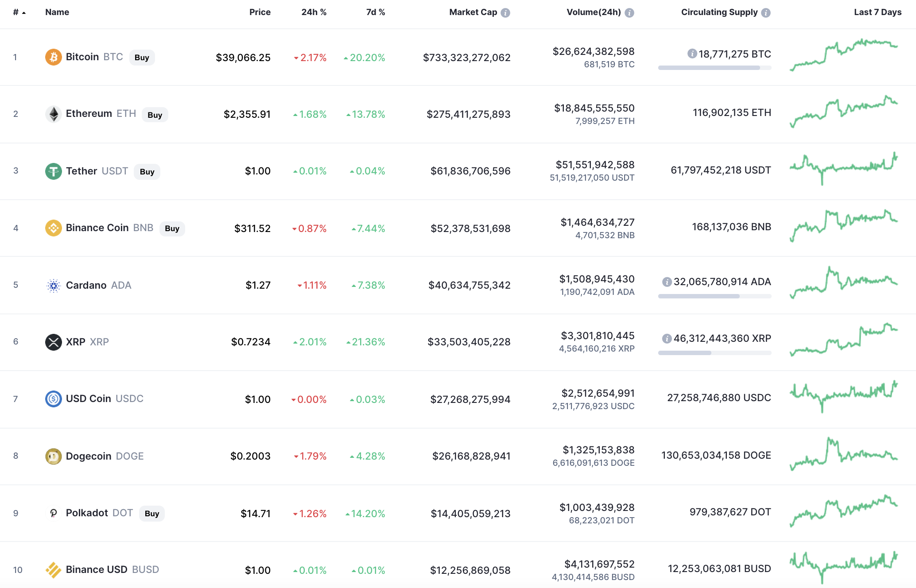This screenshot has width=916, height=588.
Task: Sort by the 24h % column header
Action: coord(314,12)
